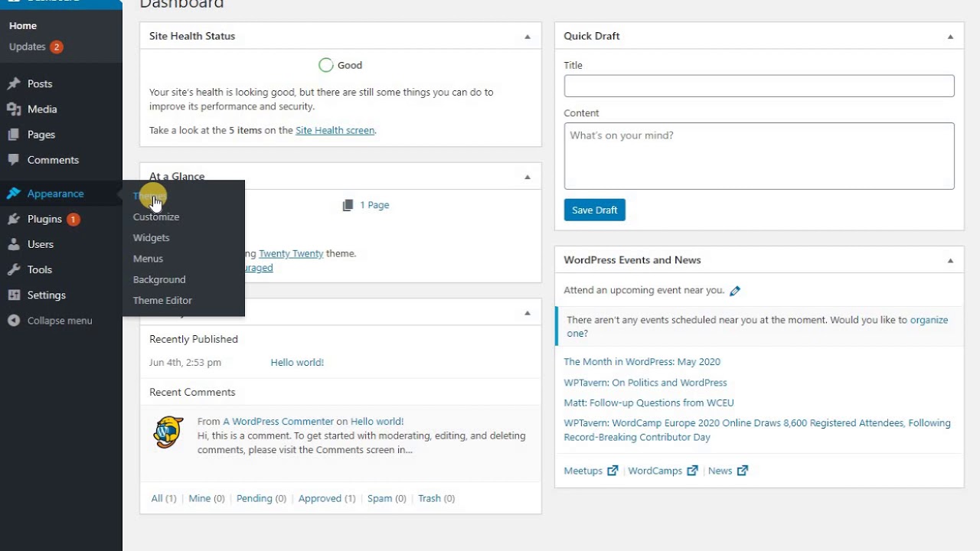
Task: Click the Comments bubble icon in sidebar
Action: pos(14,160)
